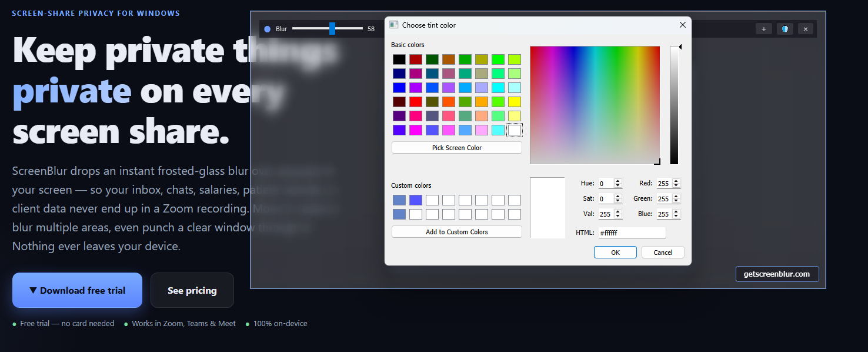Open the See pricing link

pyautogui.click(x=192, y=290)
